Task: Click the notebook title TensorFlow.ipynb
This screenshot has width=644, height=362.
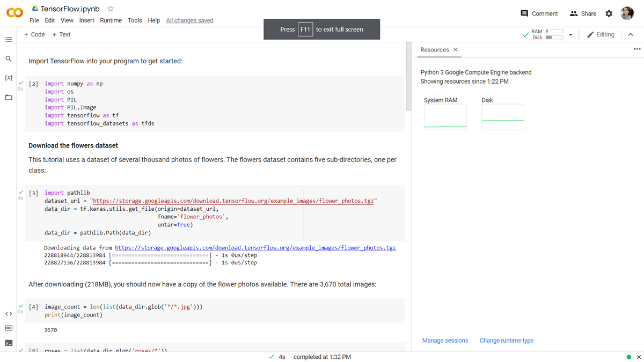Action: [x=70, y=9]
